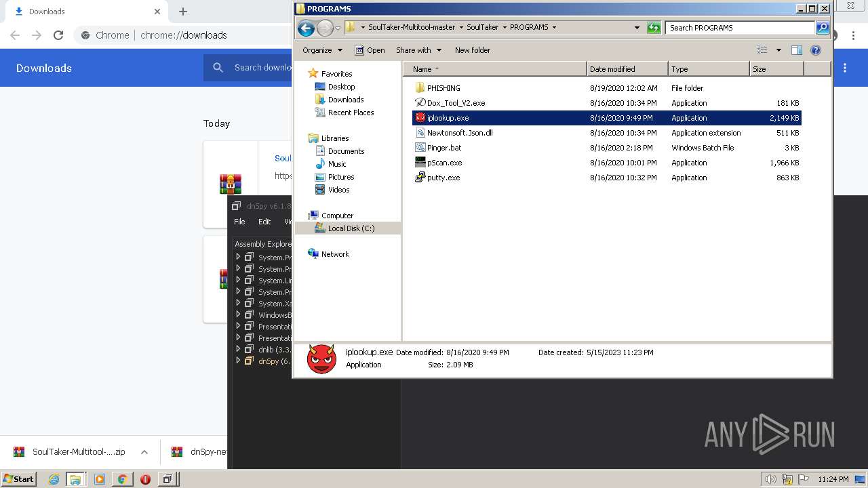Open recent pages dropdown next to Forward
868x488 pixels.
[338, 28]
